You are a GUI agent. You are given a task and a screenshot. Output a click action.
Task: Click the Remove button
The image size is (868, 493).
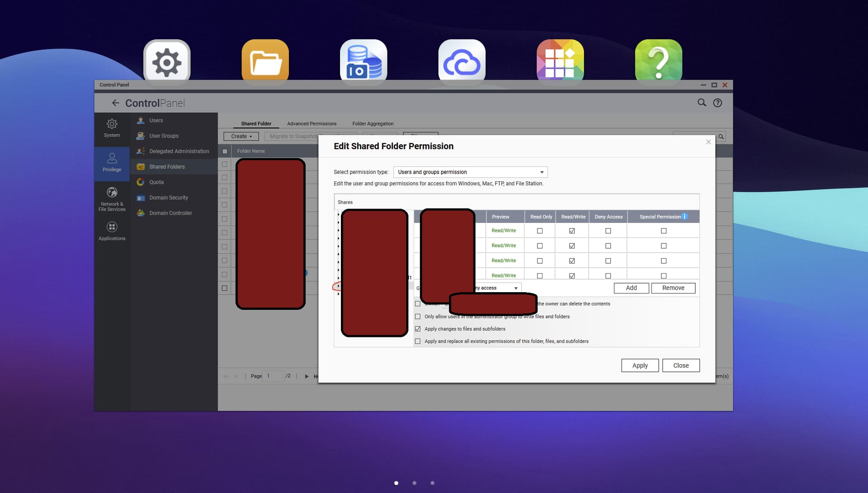pyautogui.click(x=673, y=288)
